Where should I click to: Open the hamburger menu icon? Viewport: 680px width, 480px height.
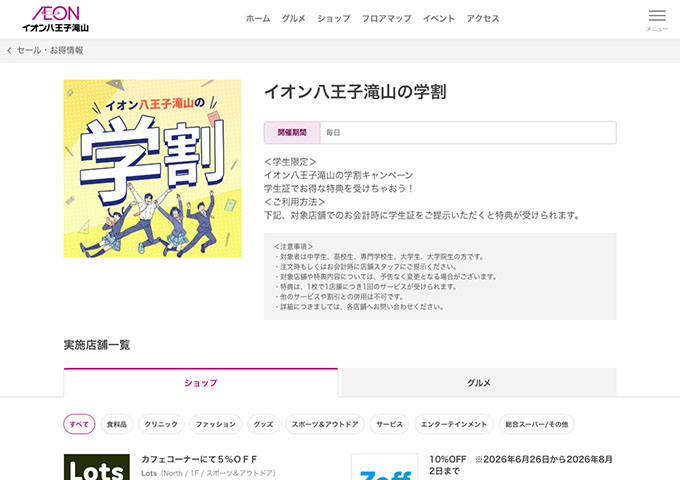tap(657, 16)
